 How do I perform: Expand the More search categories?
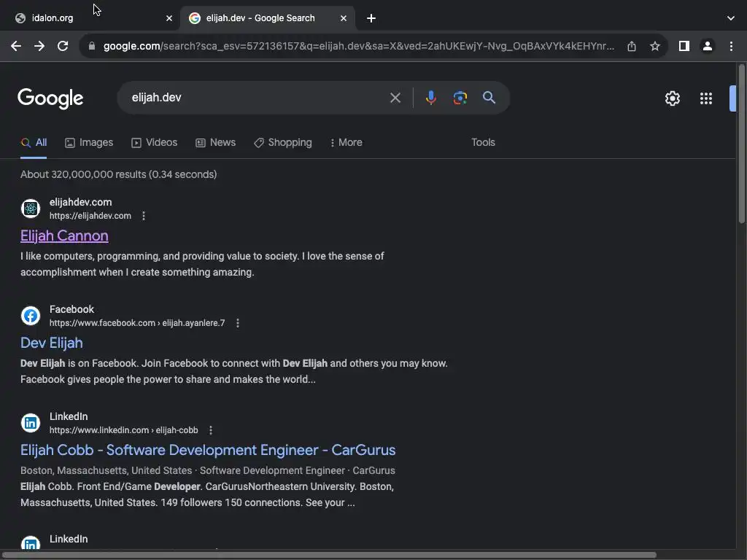346,142
